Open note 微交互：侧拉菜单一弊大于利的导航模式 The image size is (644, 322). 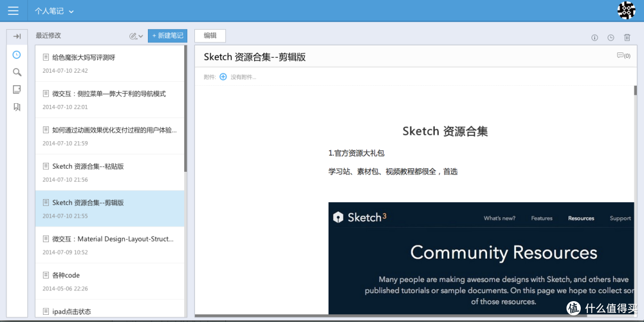110,100
